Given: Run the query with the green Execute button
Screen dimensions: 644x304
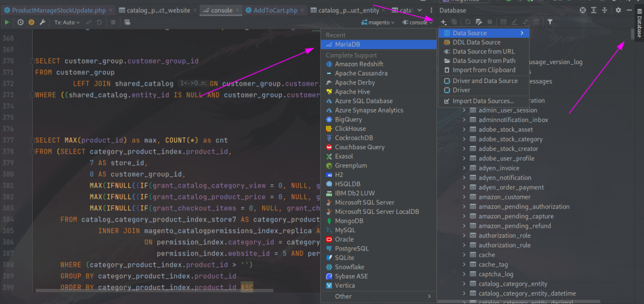Looking at the screenshot, I should pos(7,22).
